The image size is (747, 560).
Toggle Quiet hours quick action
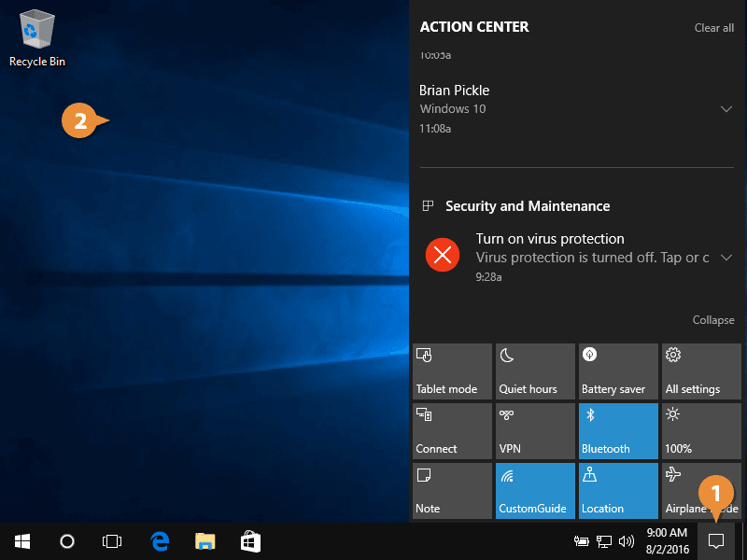pyautogui.click(x=535, y=371)
